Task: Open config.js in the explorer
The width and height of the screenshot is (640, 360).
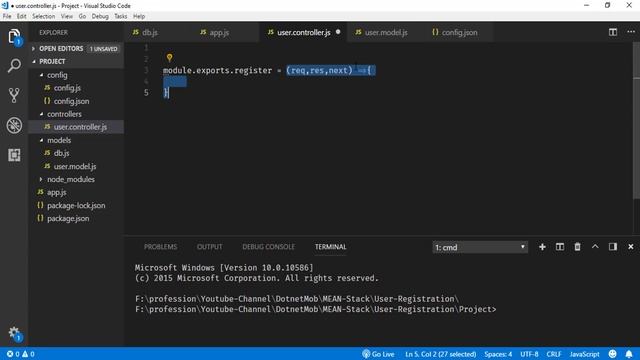Action: [76, 88]
